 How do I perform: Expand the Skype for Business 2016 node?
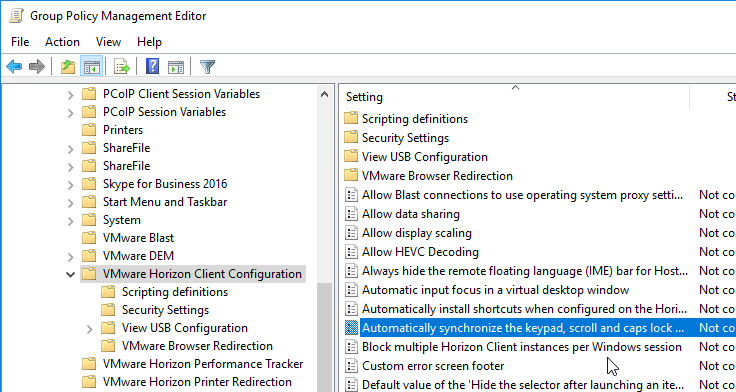70,184
